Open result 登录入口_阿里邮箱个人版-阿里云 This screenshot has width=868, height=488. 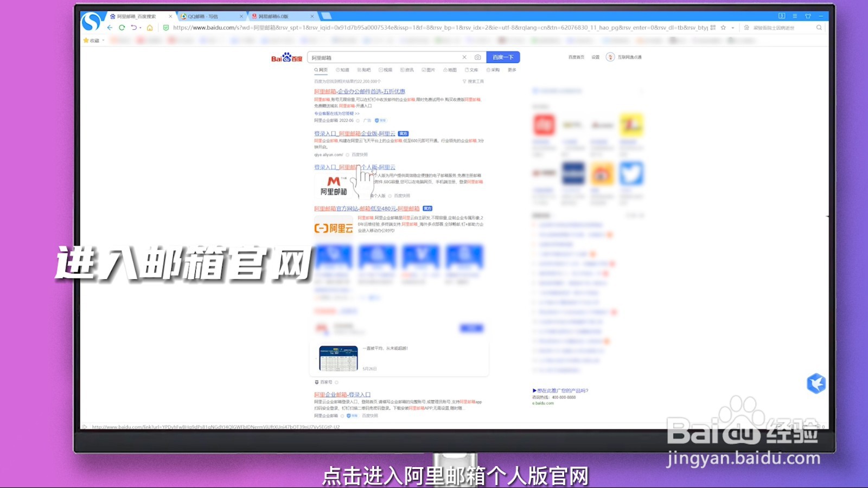click(355, 167)
